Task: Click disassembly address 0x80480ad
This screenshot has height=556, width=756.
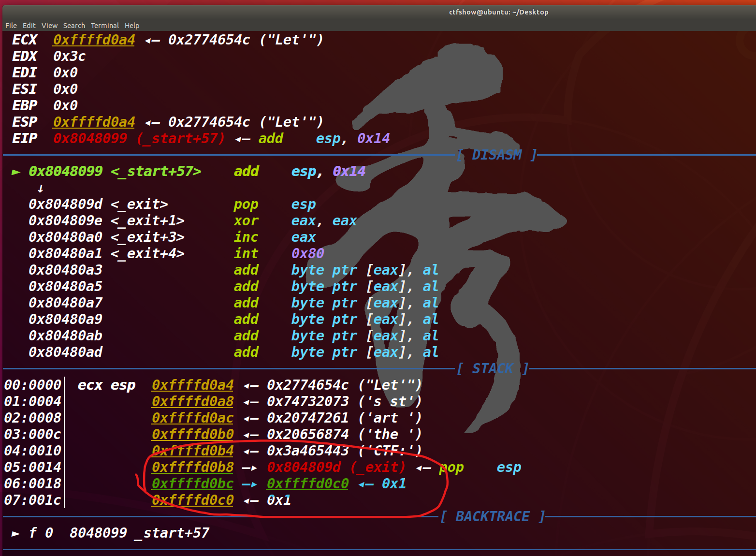Action: pyautogui.click(x=65, y=352)
